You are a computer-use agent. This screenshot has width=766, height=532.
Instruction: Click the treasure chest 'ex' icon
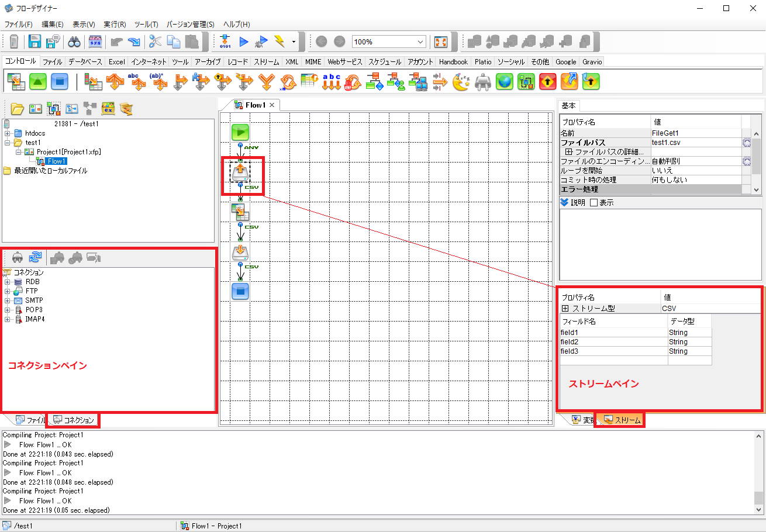coord(108,108)
